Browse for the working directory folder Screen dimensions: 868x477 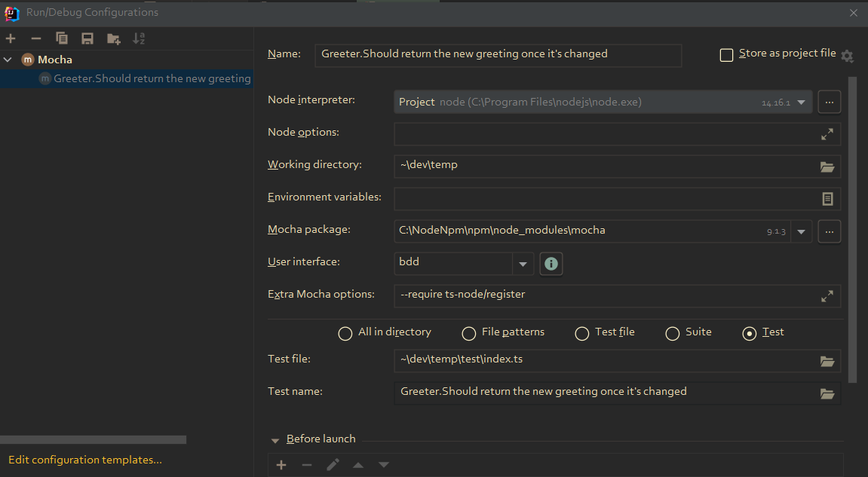[827, 167]
